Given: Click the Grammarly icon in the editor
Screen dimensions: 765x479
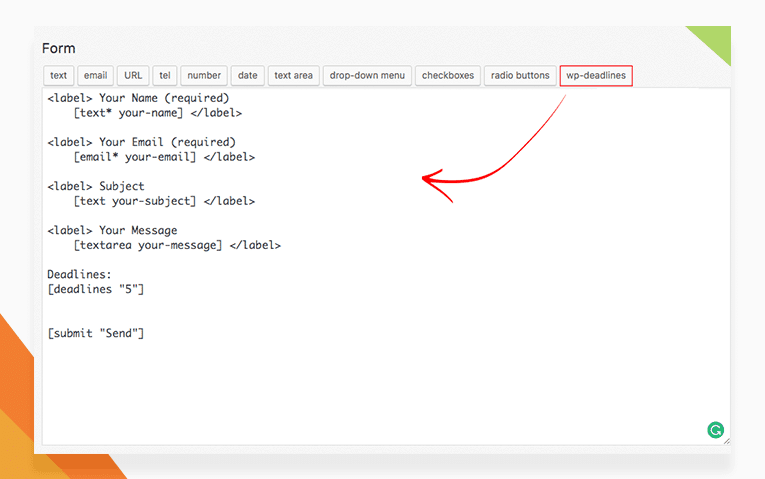Looking at the screenshot, I should click(x=715, y=430).
